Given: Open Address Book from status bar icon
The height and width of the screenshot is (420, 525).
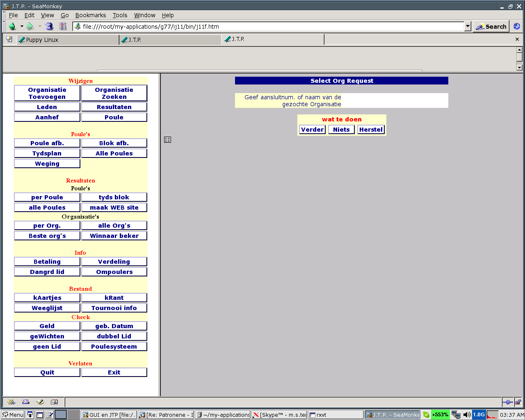Looking at the screenshot, I should pos(54,402).
